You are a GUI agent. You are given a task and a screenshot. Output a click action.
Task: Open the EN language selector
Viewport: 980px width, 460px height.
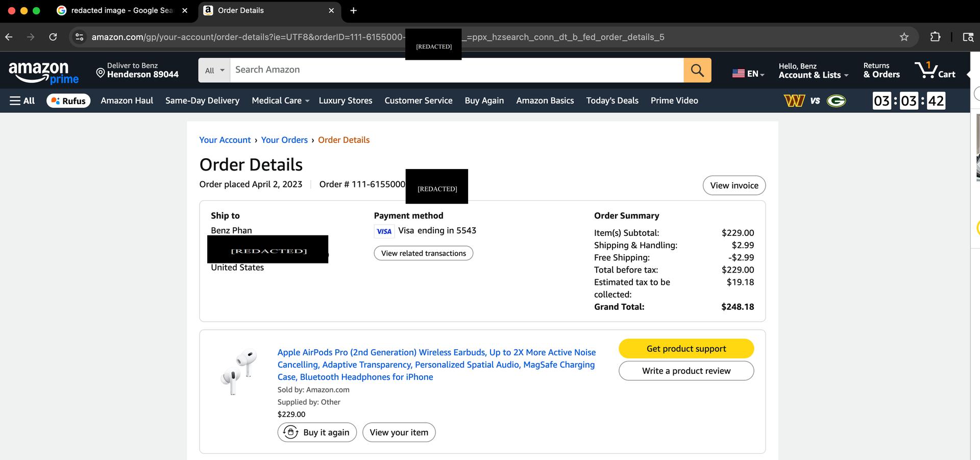coord(748,74)
